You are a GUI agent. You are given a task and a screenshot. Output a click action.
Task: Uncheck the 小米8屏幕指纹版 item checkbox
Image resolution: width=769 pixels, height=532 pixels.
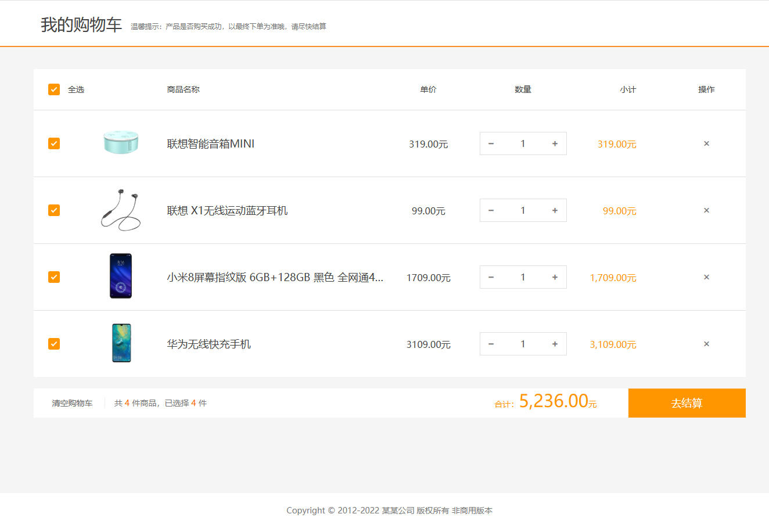click(x=54, y=277)
